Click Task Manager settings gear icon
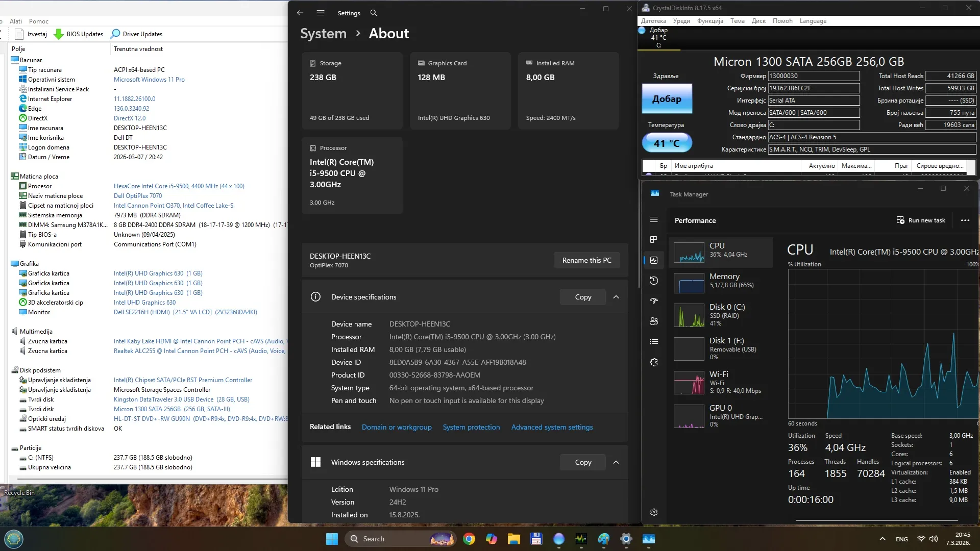The image size is (980, 551). click(x=654, y=512)
